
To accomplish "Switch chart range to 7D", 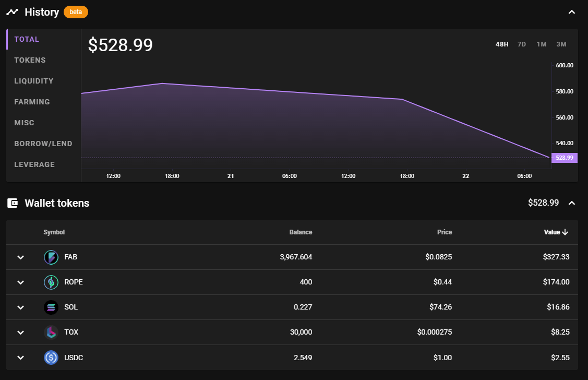I will pos(521,44).
